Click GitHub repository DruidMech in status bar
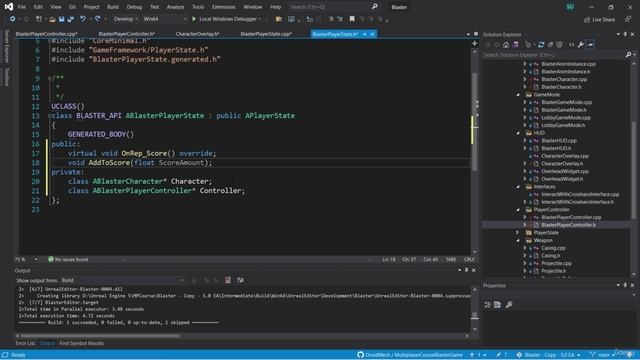640x360 pixels. [410, 355]
